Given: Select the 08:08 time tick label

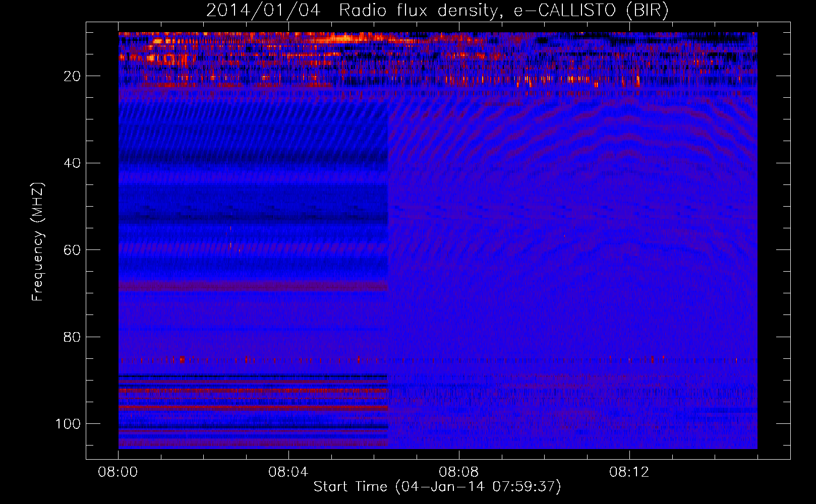Looking at the screenshot, I should 459,472.
